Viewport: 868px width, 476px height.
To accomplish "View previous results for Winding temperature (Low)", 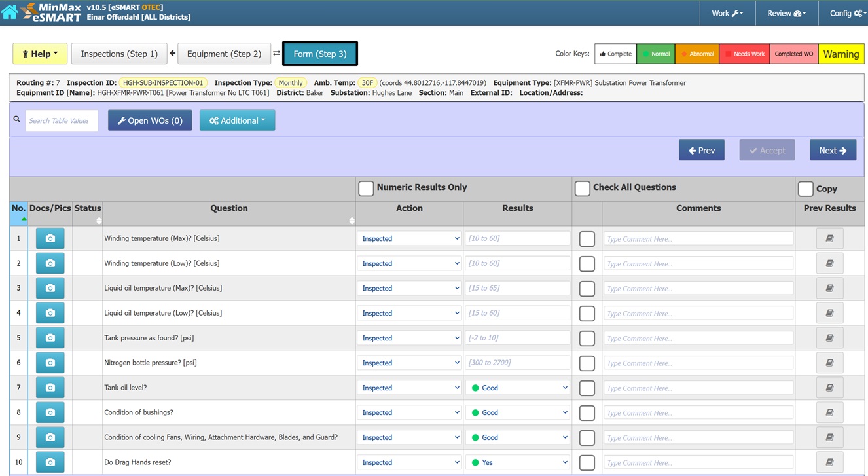I will [x=829, y=263].
